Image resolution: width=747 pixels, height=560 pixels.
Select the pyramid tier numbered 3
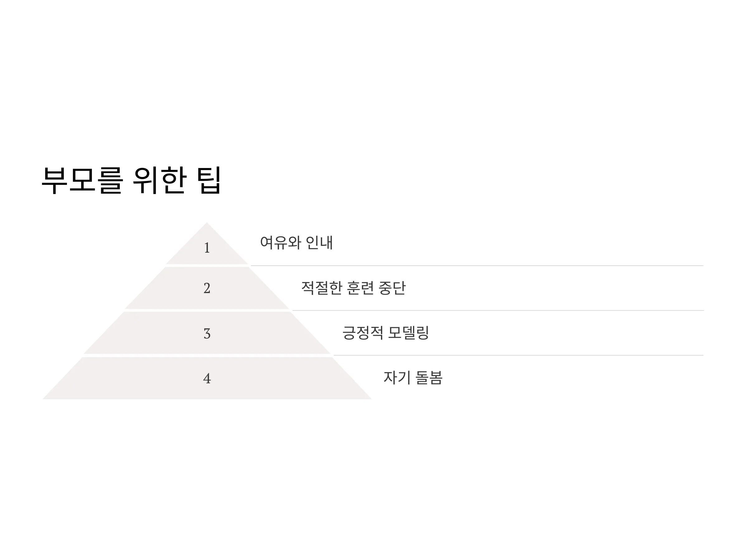[207, 333]
